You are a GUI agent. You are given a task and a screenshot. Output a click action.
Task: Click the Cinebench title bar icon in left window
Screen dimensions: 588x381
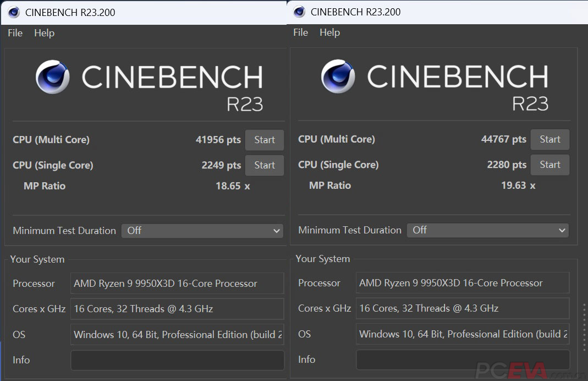click(x=14, y=12)
